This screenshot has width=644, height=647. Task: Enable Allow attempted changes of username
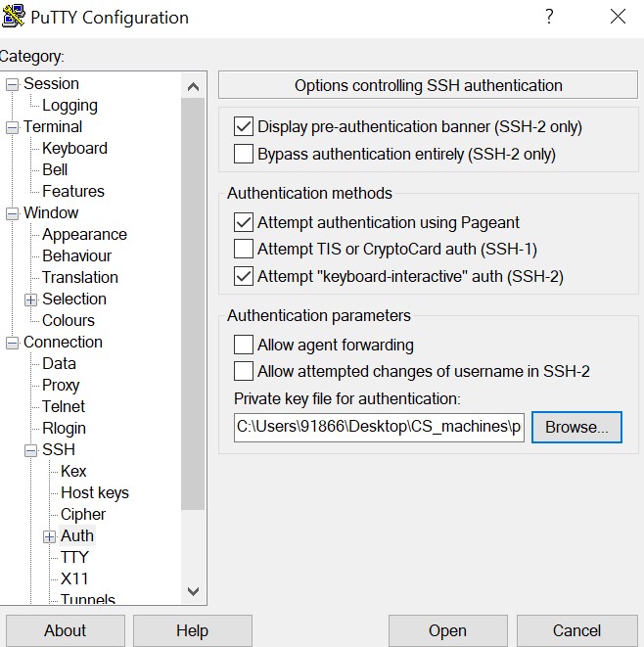244,371
